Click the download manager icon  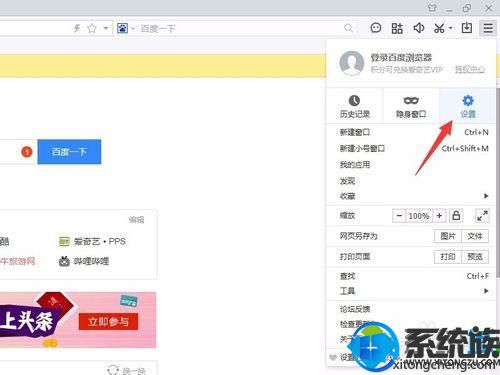467,28
